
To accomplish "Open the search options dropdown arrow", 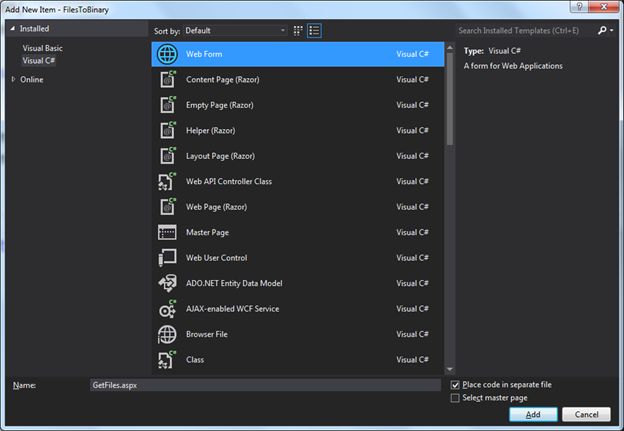I will point(611,30).
